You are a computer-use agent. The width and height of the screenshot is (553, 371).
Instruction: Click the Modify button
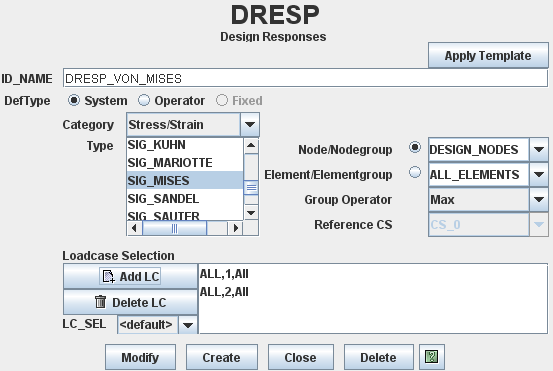(140, 357)
